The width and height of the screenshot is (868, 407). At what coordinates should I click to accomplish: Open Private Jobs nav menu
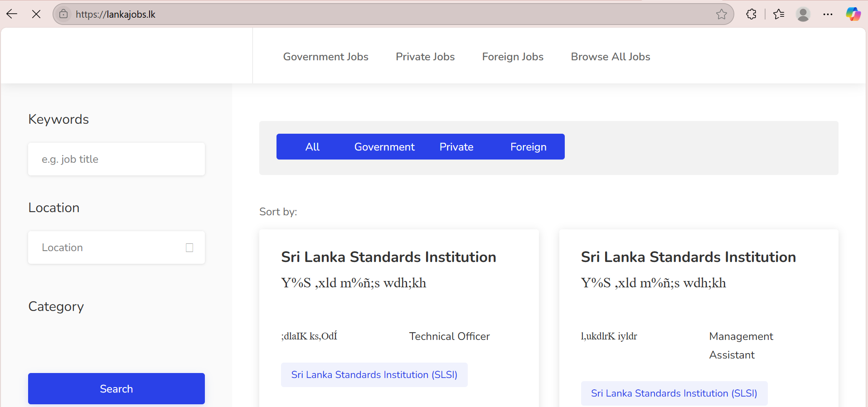click(425, 57)
